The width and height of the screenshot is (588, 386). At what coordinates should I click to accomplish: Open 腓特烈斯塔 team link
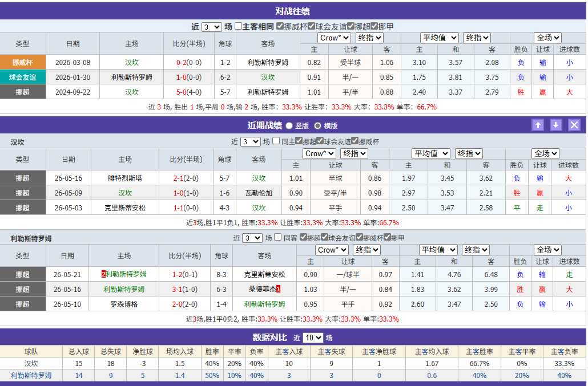point(125,178)
